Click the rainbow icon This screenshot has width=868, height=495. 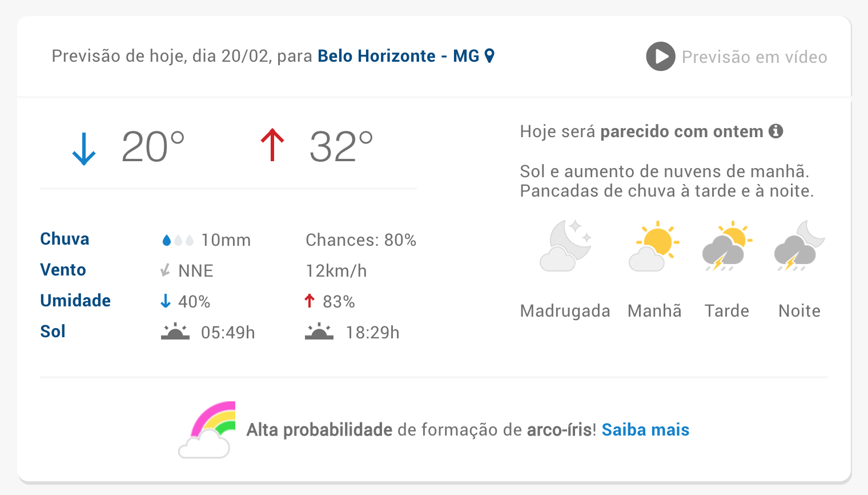pyautogui.click(x=207, y=429)
